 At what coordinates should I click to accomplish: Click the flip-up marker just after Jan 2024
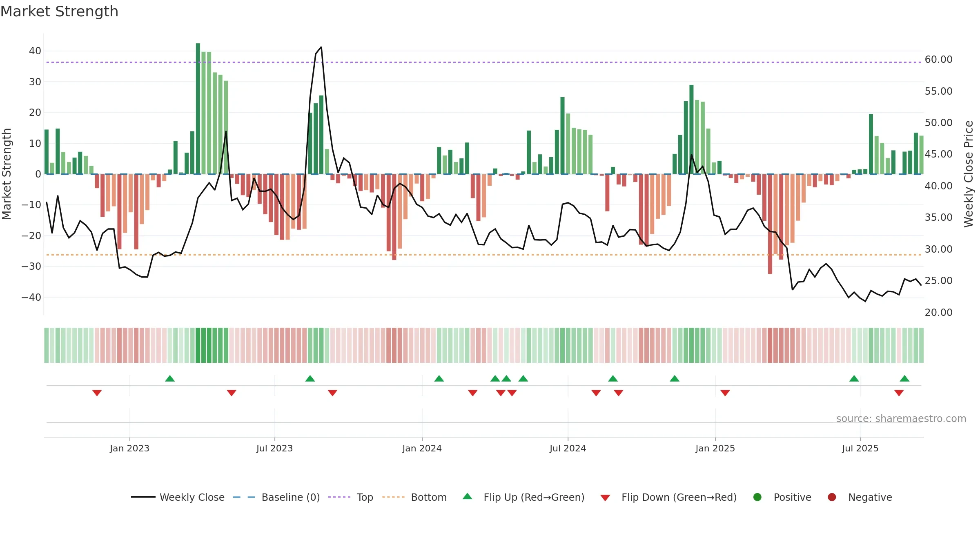point(439,378)
